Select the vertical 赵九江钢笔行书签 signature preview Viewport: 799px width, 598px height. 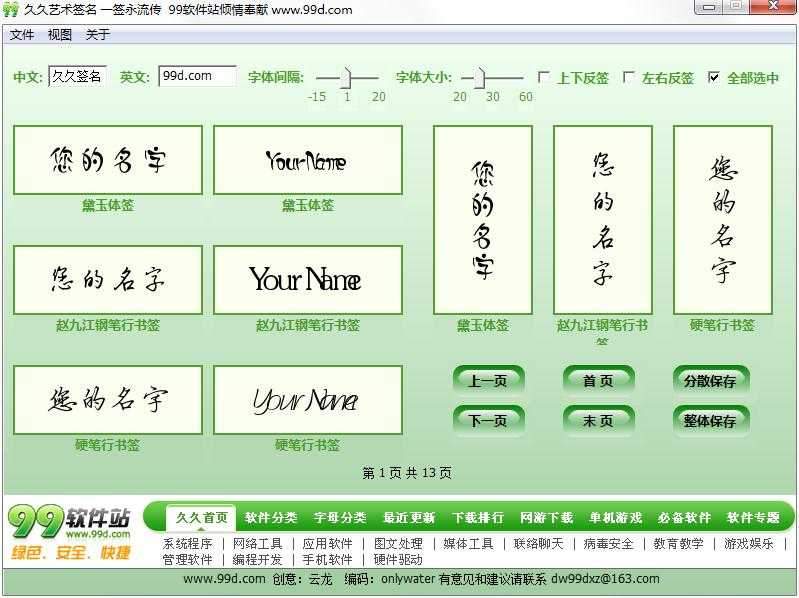pos(603,220)
